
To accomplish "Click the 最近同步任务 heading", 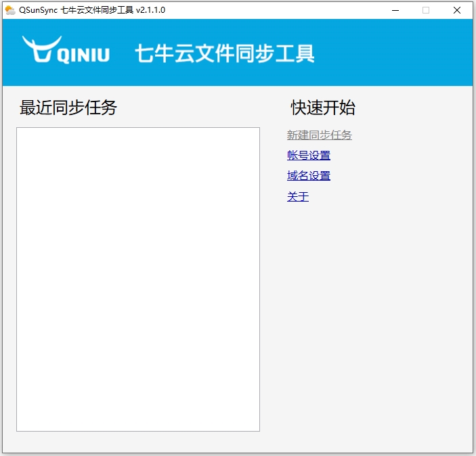I will [x=68, y=108].
